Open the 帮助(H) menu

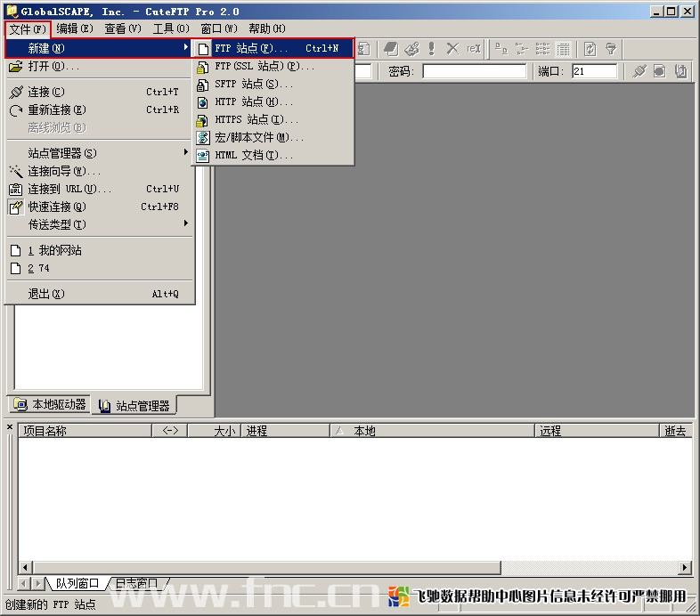tap(267, 29)
